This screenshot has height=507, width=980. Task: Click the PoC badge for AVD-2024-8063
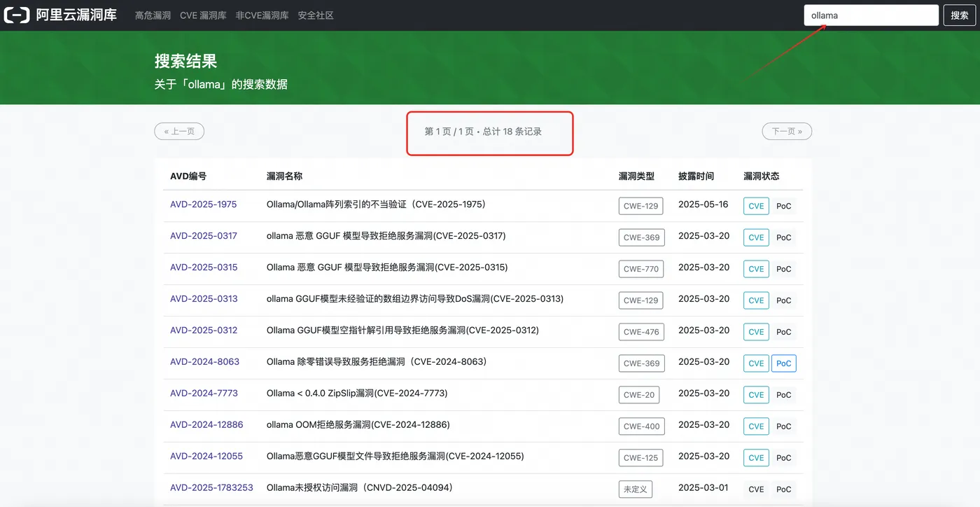784,363
